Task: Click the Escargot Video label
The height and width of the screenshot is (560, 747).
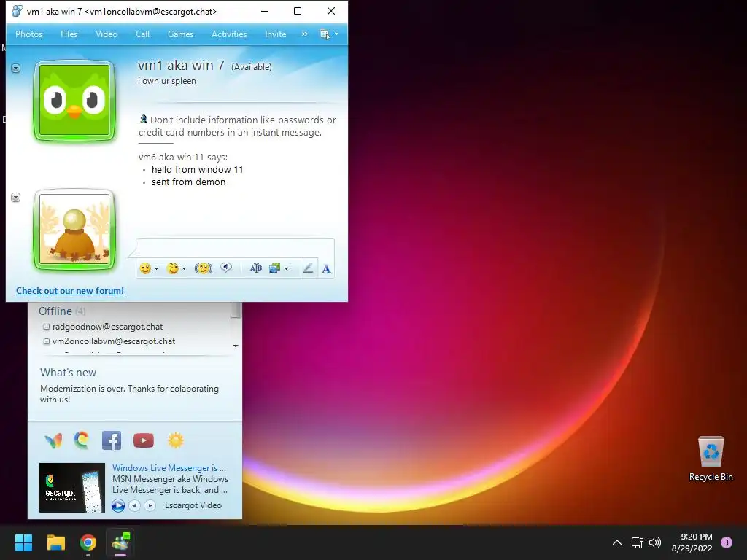Action: pos(193,505)
